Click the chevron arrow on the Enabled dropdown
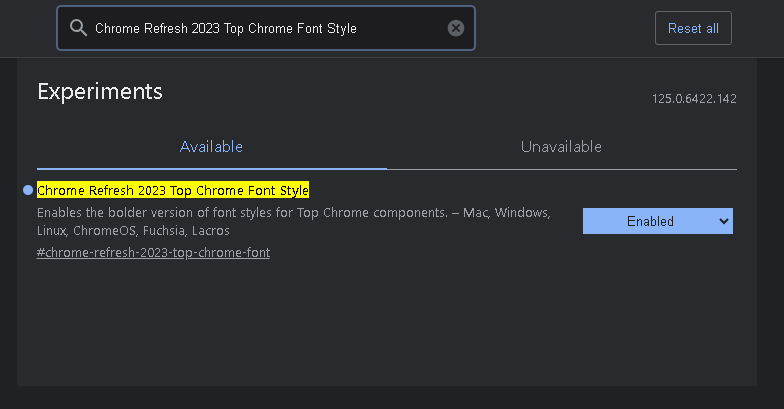The height and width of the screenshot is (409, 784). click(724, 221)
